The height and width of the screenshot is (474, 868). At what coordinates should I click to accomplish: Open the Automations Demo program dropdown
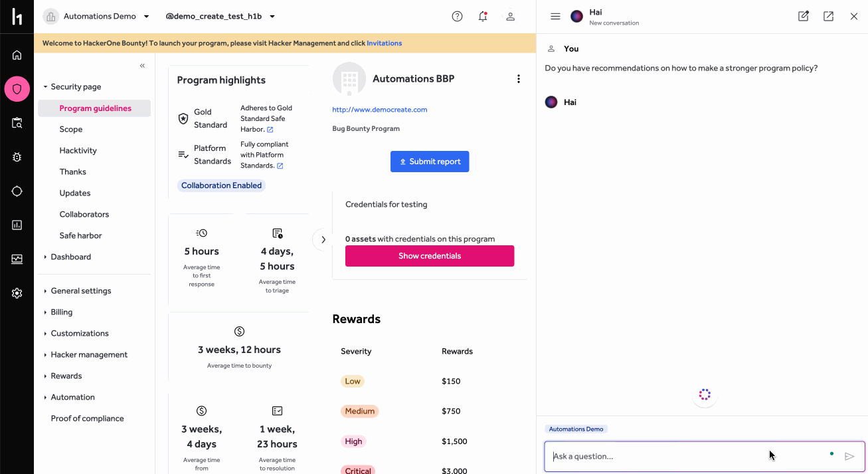click(100, 16)
